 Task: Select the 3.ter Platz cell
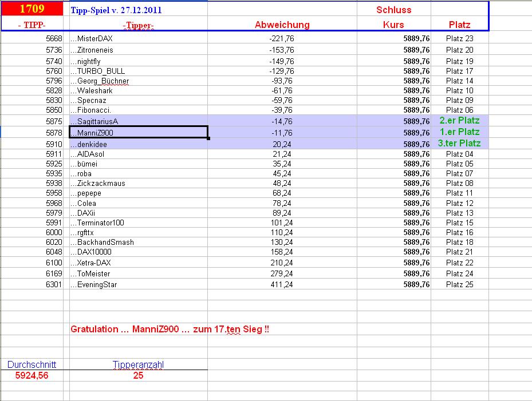click(x=459, y=144)
